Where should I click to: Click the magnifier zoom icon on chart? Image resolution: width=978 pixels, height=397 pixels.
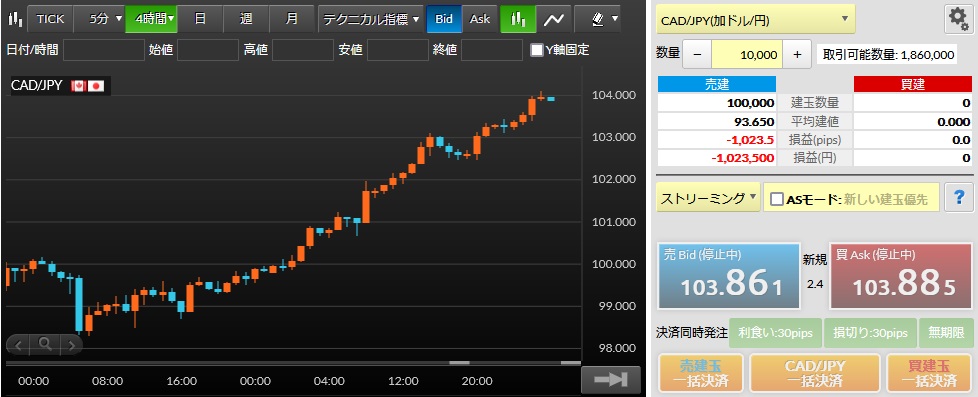tap(44, 343)
